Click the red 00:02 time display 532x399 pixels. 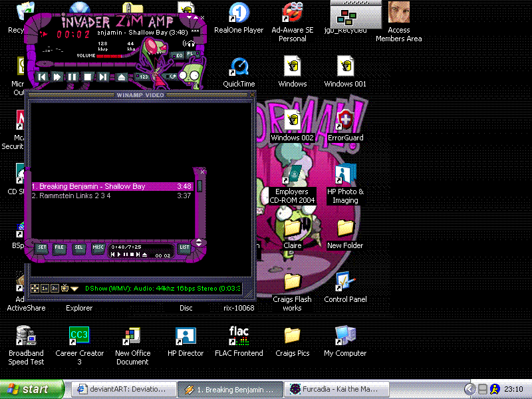point(73,34)
